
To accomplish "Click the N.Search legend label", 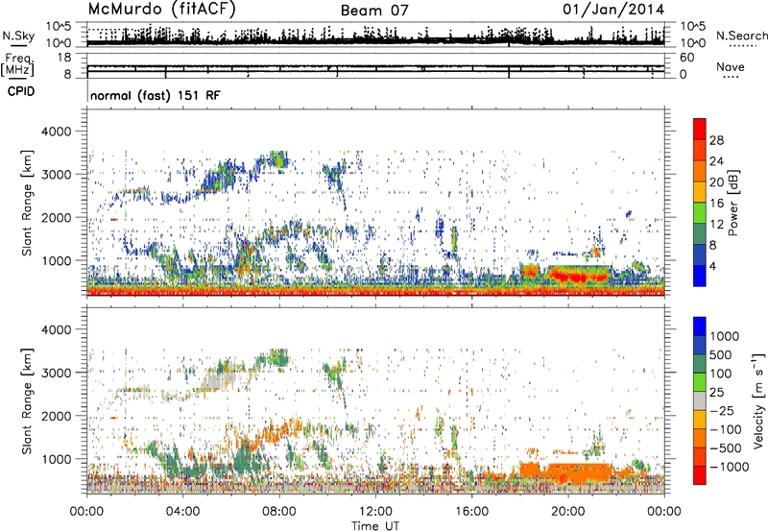I will 741,36.
